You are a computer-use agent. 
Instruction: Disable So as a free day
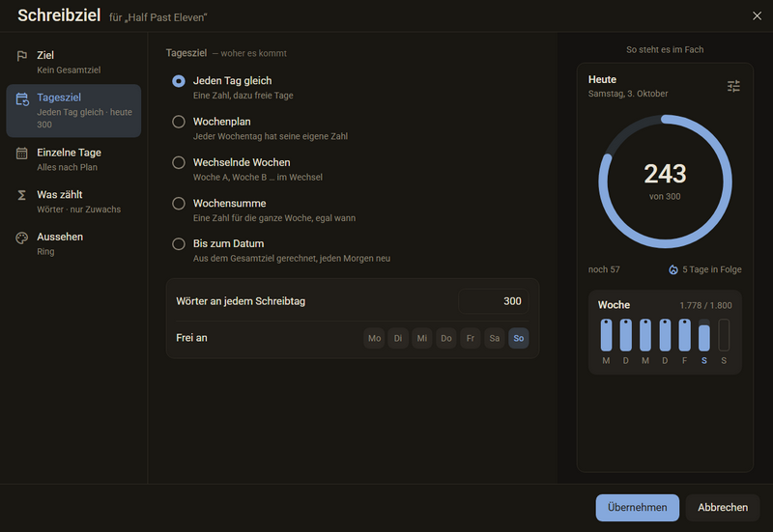pyautogui.click(x=519, y=338)
